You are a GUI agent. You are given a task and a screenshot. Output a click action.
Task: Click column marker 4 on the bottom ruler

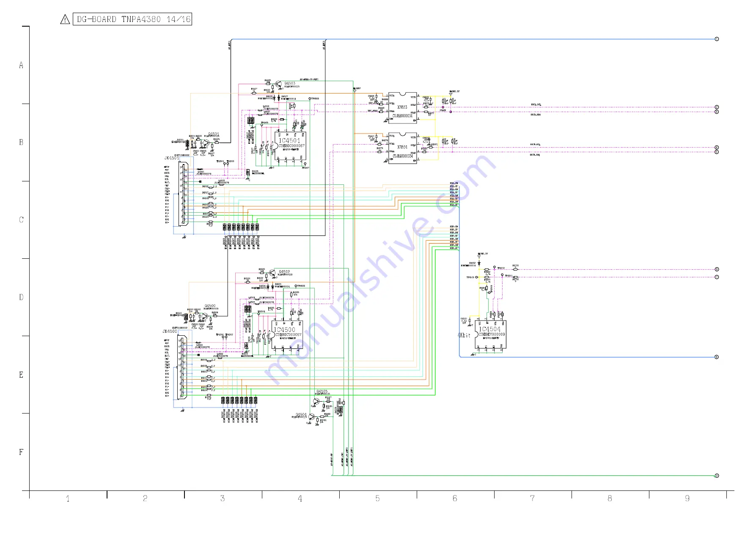click(300, 498)
